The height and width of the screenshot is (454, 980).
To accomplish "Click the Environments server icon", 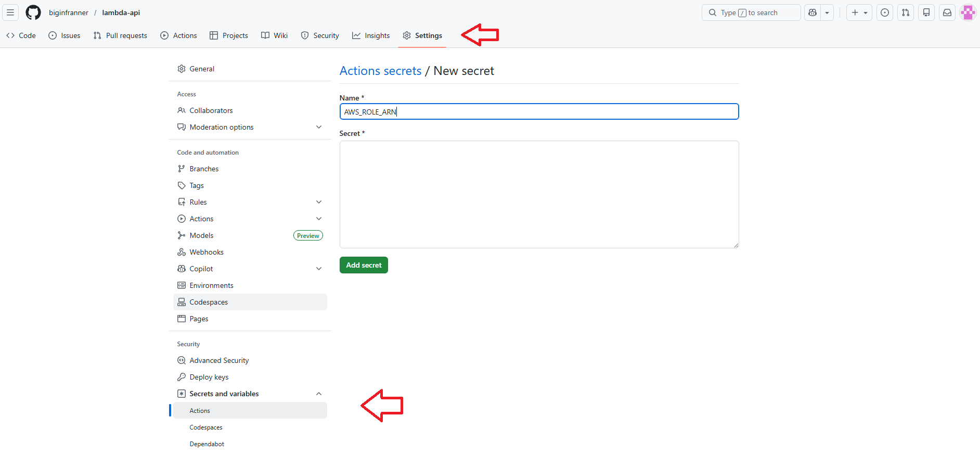I will [182, 285].
